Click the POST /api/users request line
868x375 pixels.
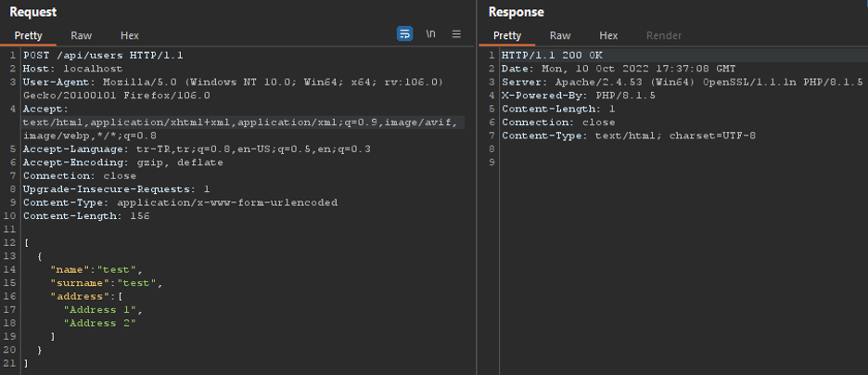(103, 56)
